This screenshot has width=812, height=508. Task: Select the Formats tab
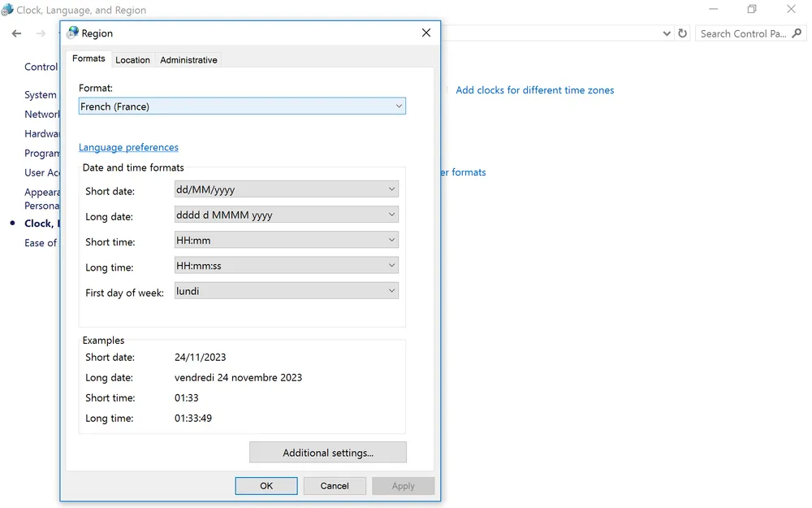click(89, 59)
